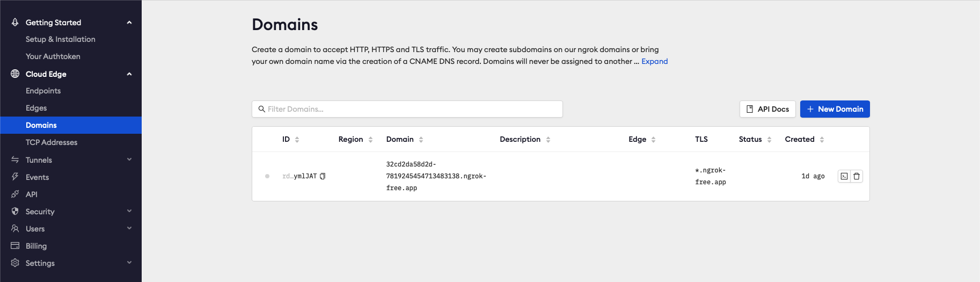Click the Domains page heading
The height and width of the screenshot is (282, 980).
[x=285, y=25]
